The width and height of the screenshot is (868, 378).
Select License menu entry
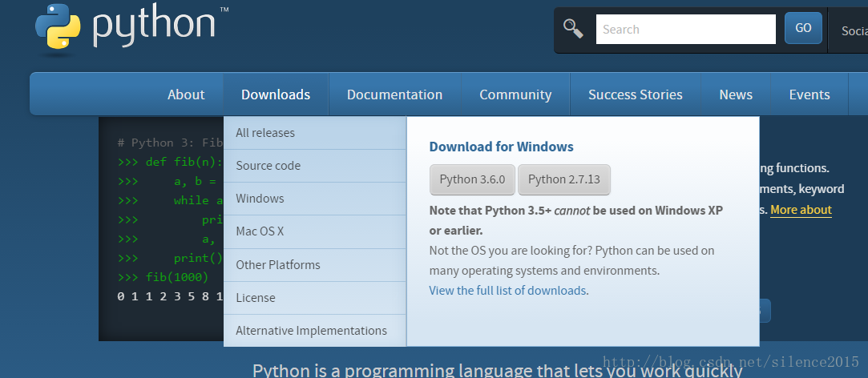315,298
